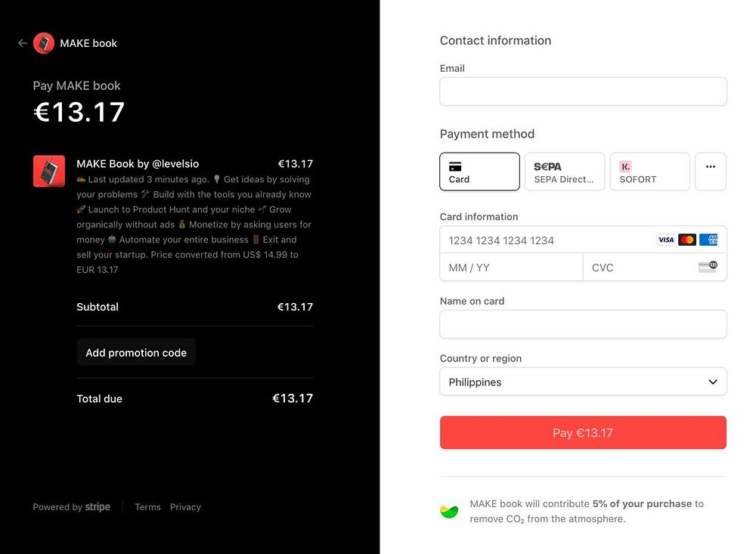Choose the SOFORT payment option

coord(650,172)
